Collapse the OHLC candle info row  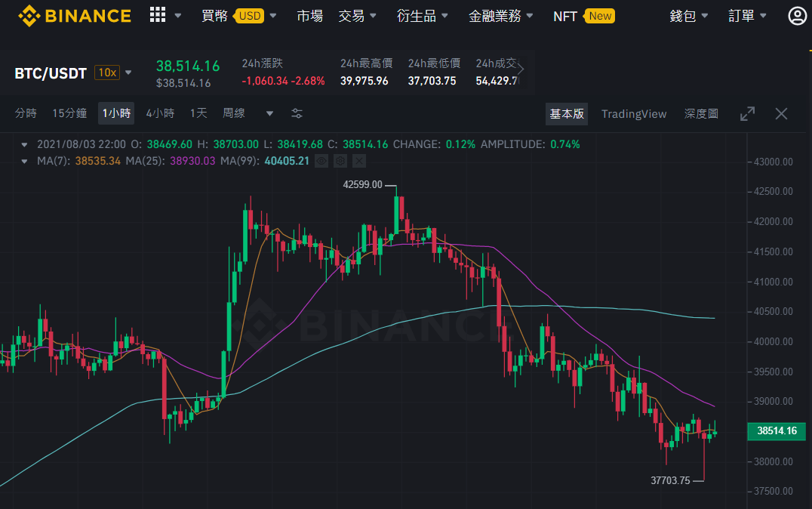coord(24,144)
